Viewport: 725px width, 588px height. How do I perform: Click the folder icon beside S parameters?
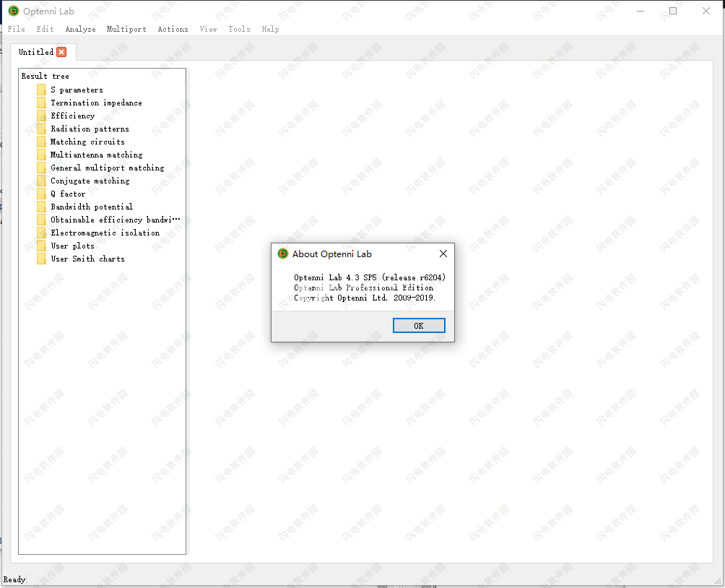(41, 90)
